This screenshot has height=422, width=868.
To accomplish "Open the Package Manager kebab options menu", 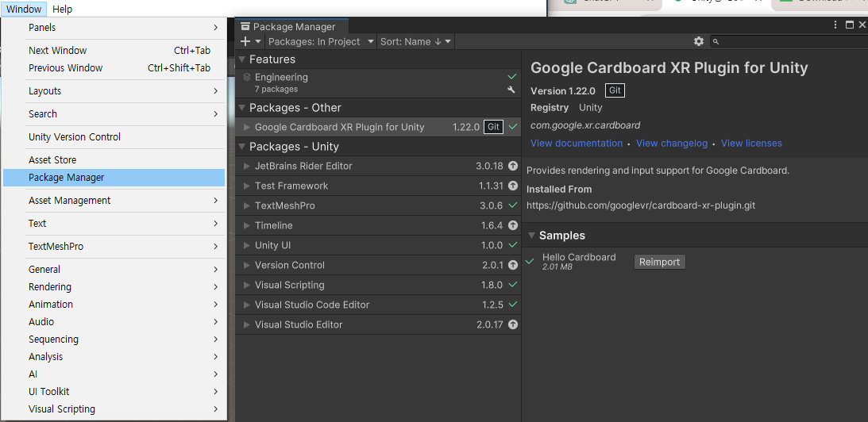I will pyautogui.click(x=835, y=25).
